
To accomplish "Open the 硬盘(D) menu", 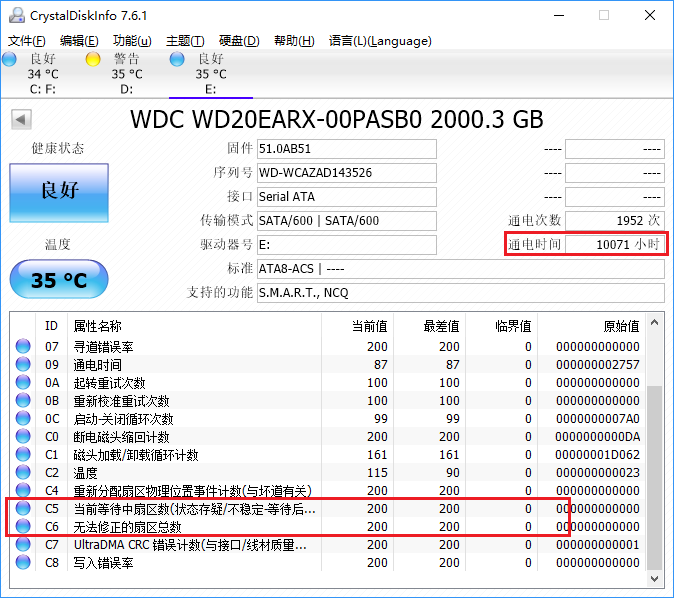I will (x=239, y=41).
